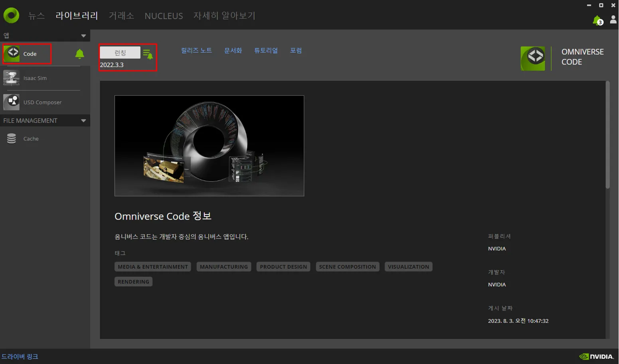
Task: Switch to the 라이브러리 tab
Action: (x=77, y=16)
